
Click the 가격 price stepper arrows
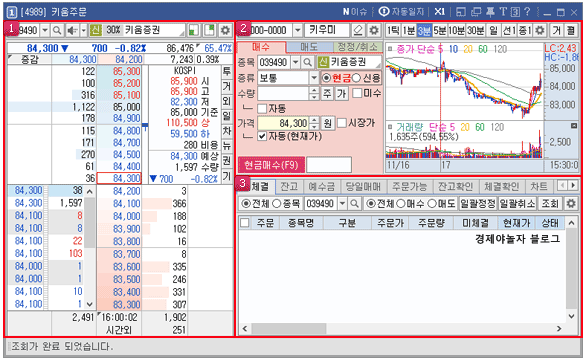pyautogui.click(x=315, y=123)
